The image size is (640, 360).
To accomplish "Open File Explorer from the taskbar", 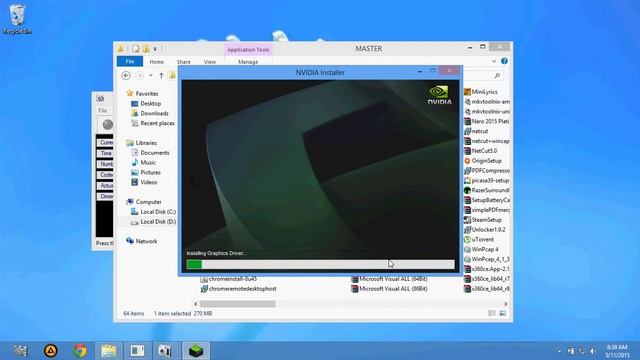I will 109,351.
